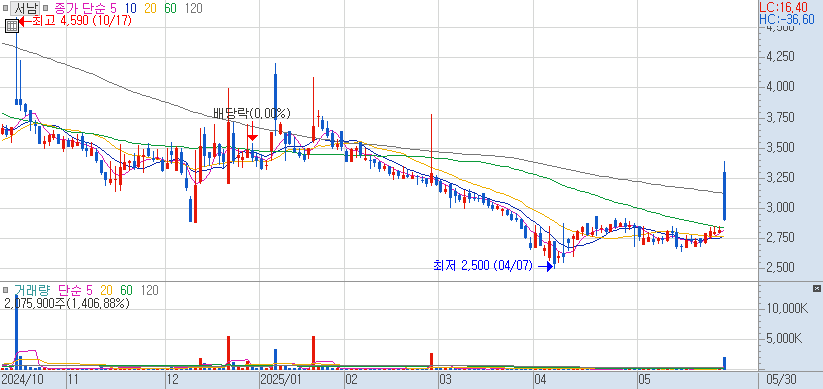Click the 03 month axis label
The image size is (823, 389).
(x=446, y=380)
